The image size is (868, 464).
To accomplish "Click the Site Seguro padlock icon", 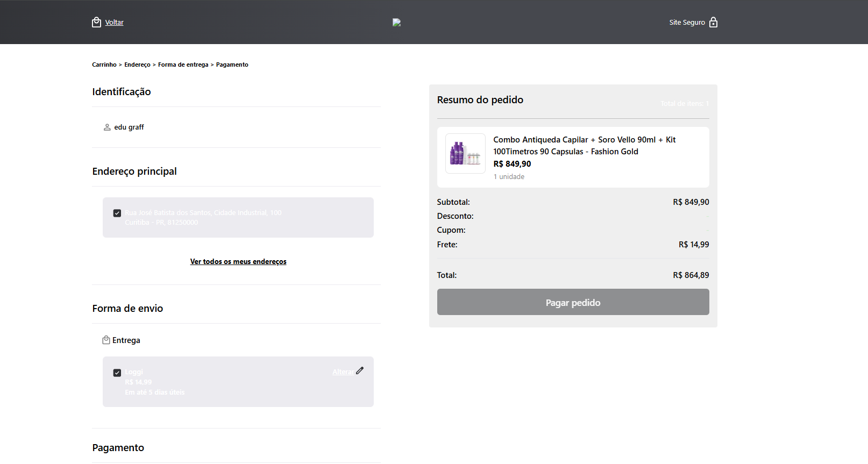I will (x=713, y=22).
